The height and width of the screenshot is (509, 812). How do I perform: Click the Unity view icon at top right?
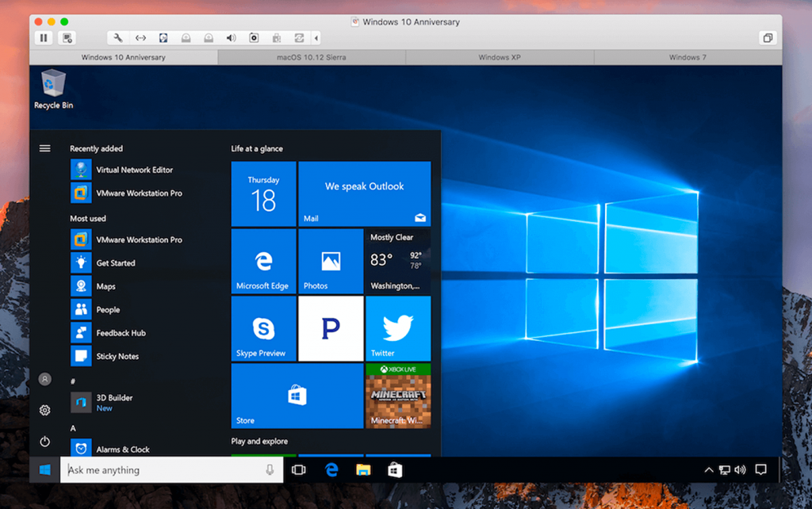tap(768, 38)
